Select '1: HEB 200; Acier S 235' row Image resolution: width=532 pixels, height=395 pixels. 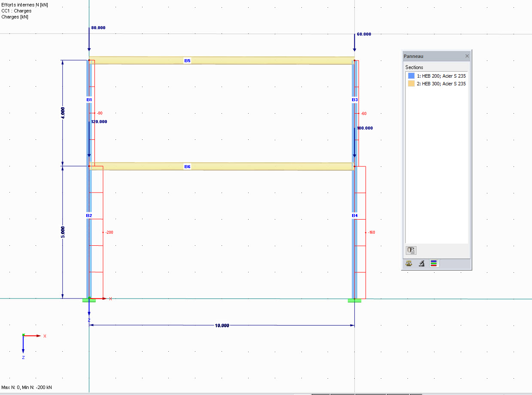[x=437, y=76]
